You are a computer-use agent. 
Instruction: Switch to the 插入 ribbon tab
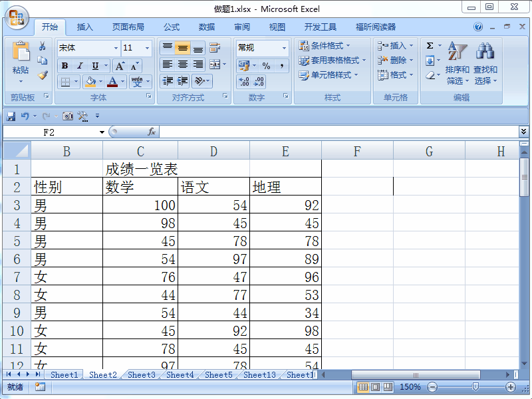coord(84,27)
